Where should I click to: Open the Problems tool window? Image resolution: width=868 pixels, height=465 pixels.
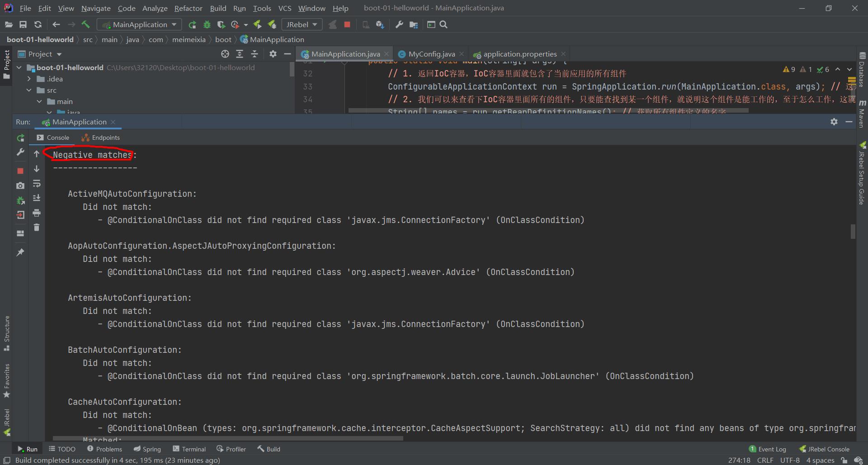[x=104, y=449]
